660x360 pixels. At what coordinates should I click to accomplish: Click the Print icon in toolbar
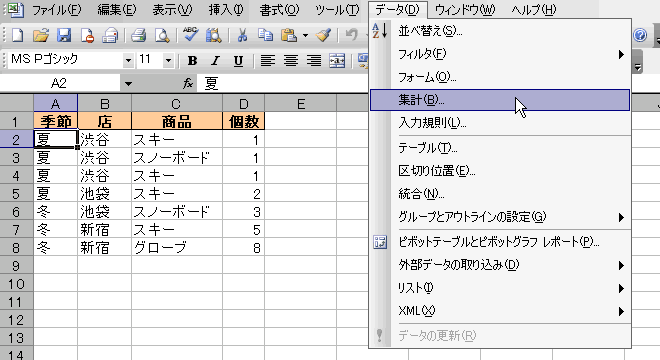tap(138, 35)
